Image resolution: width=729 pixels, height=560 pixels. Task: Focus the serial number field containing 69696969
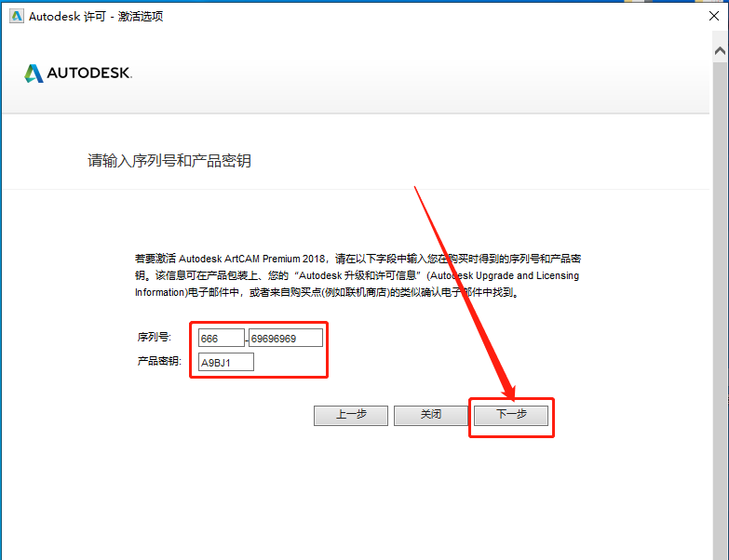pos(285,338)
